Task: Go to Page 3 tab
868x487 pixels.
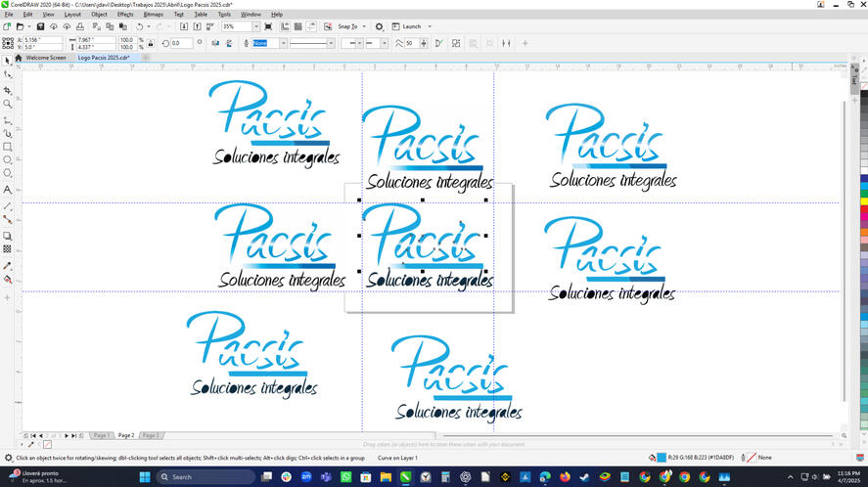Action: 150,435
